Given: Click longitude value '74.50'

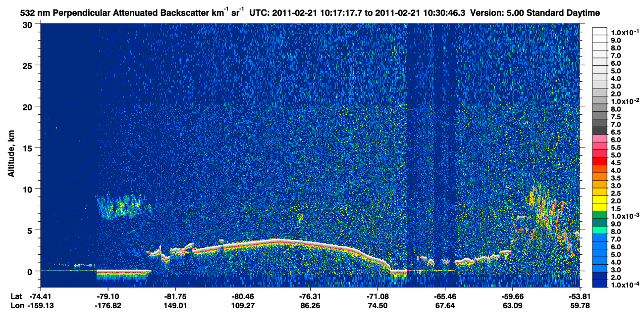Looking at the screenshot, I should 377,305.
